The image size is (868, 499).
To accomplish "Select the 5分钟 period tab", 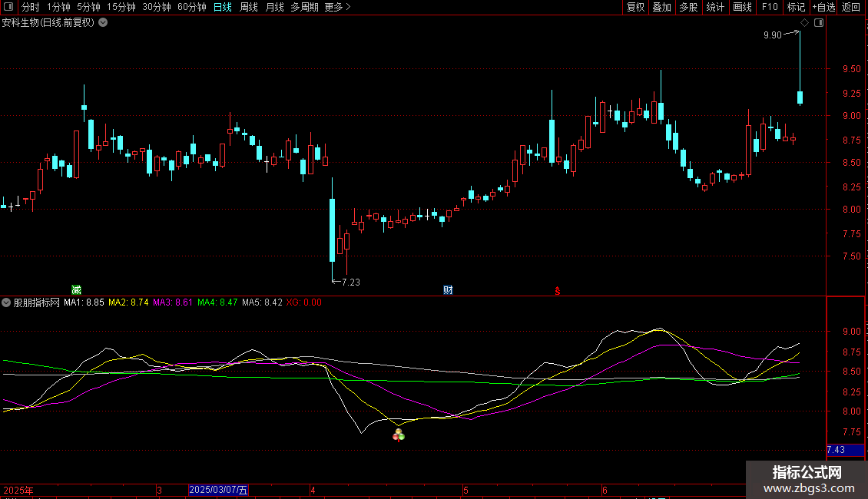I will tap(88, 7).
